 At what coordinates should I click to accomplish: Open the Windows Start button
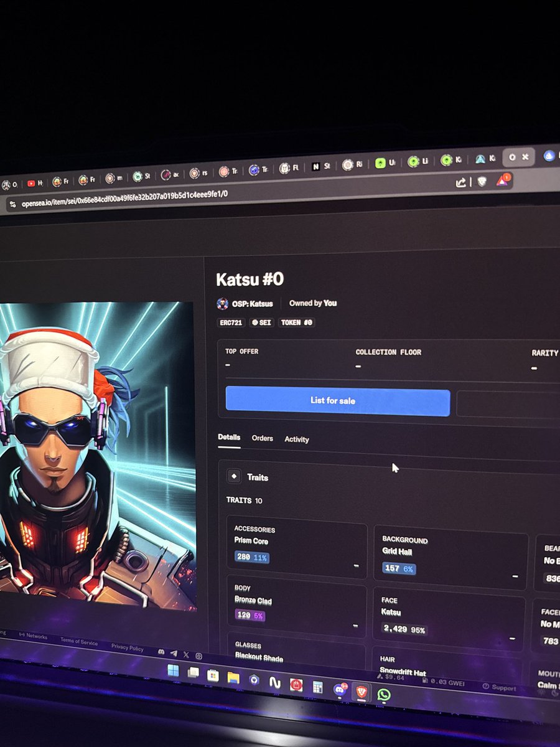coord(173,670)
